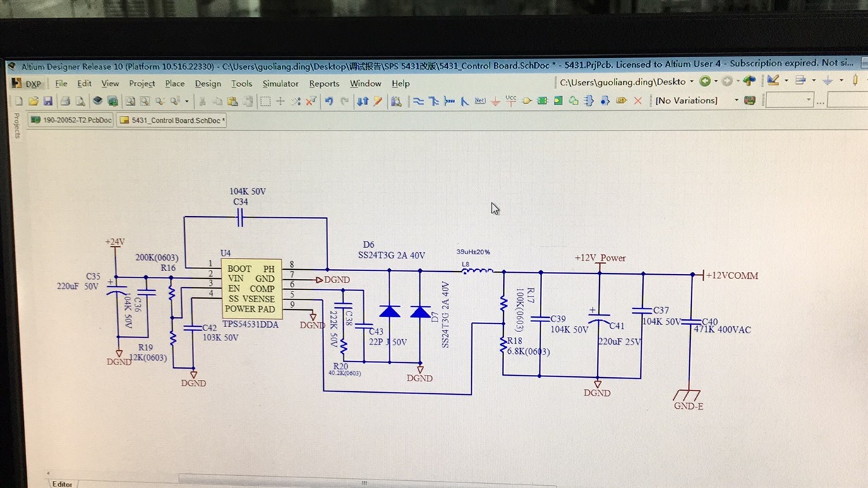This screenshot has width=868, height=488.
Task: Open the Place menu
Action: tap(175, 83)
